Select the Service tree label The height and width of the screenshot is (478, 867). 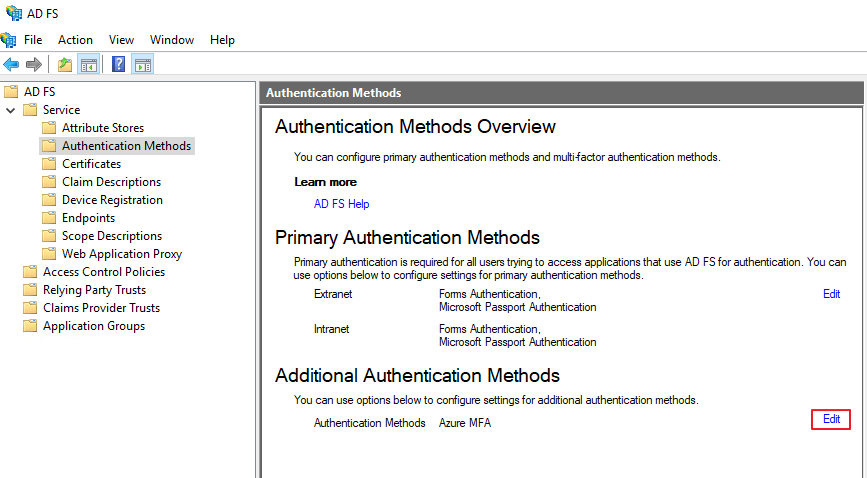coord(61,110)
